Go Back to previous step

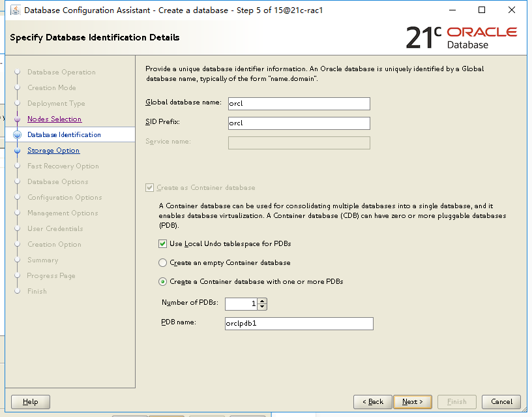pyautogui.click(x=372, y=402)
